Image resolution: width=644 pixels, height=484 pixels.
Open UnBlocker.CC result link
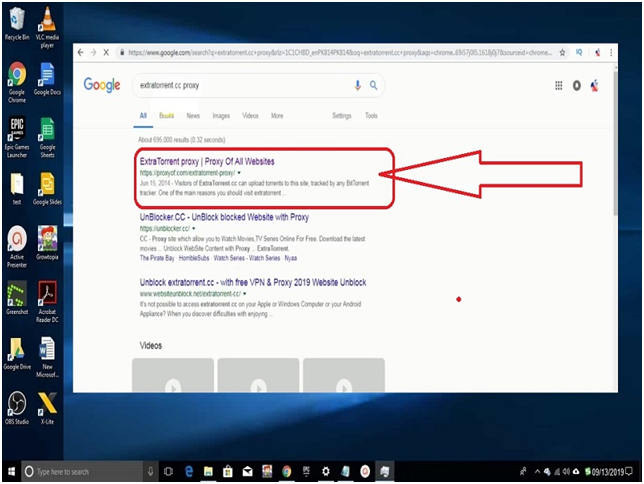pyautogui.click(x=224, y=217)
